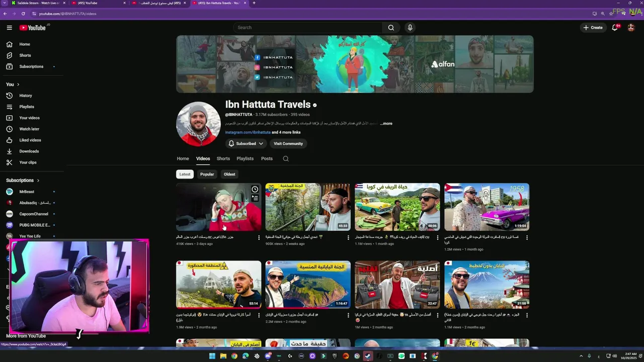
Task: Open options menu for the 1:19:54 video
Action: pos(527,237)
